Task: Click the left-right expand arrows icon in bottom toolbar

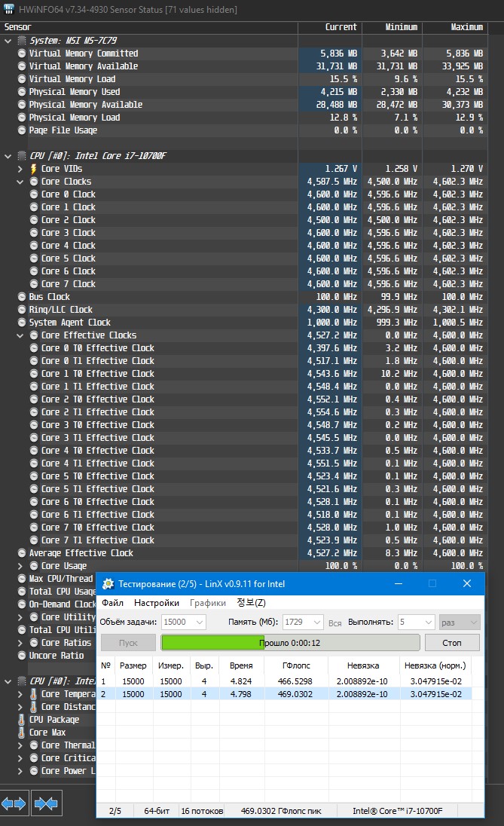Action: click(x=14, y=803)
